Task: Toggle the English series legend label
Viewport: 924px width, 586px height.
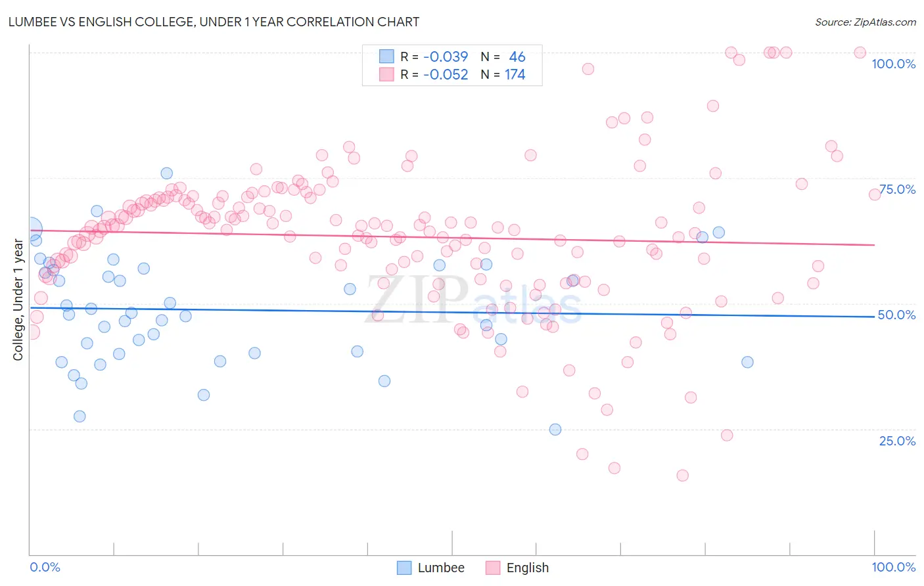Action: click(527, 568)
